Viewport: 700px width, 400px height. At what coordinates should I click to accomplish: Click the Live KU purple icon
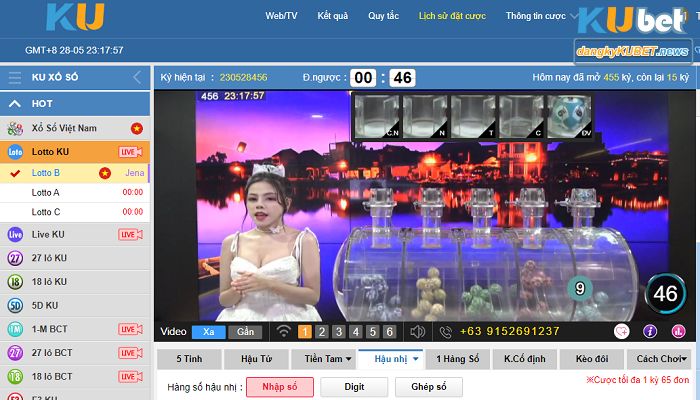pyautogui.click(x=15, y=234)
